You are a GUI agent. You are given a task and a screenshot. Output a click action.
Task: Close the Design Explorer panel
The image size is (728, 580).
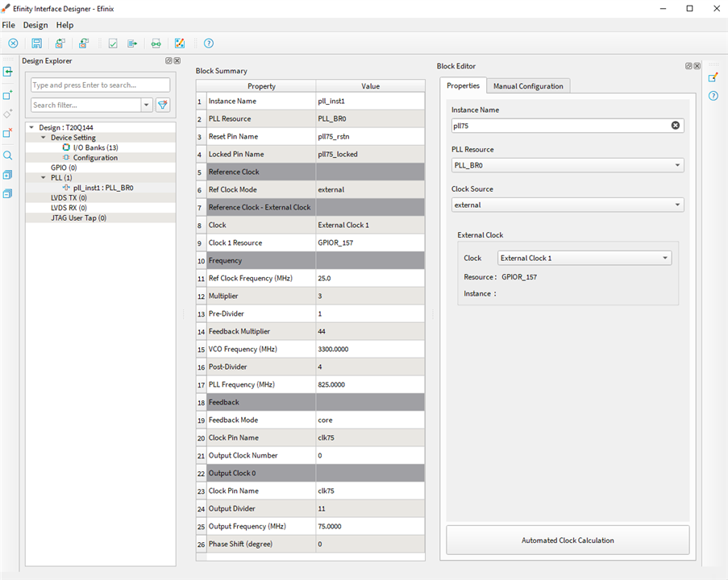177,60
